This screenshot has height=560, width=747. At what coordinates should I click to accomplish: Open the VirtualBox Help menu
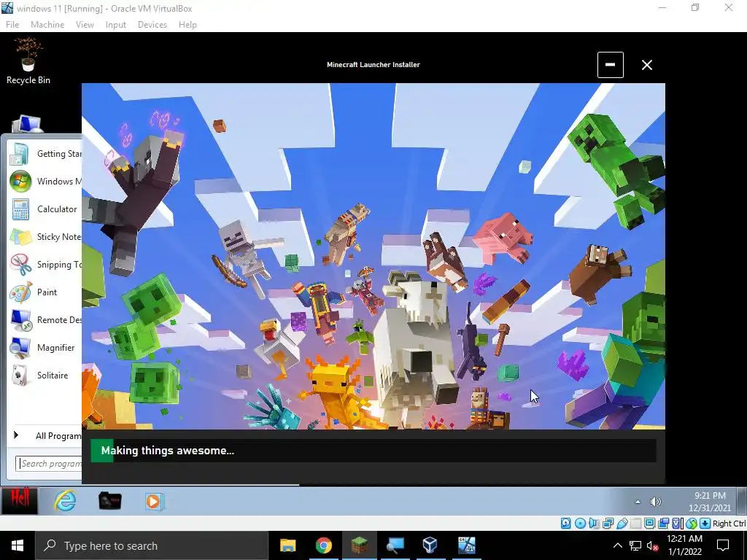187,24
